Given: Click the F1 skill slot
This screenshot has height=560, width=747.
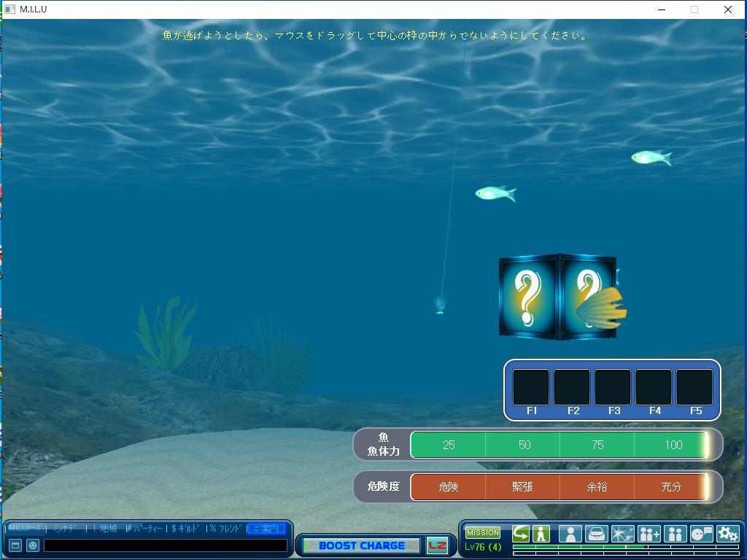Looking at the screenshot, I should click(x=531, y=387).
